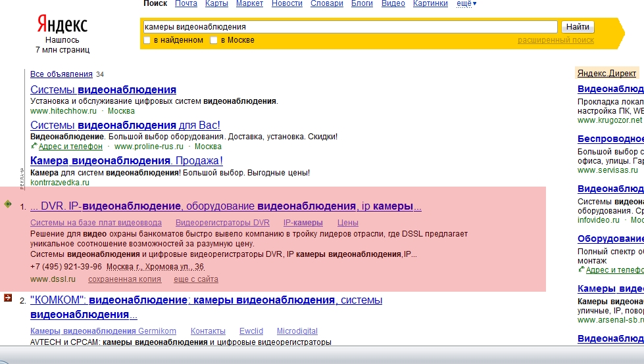
Task: Open sidebar ad 'Оборудование' title
Action: pyautogui.click(x=610, y=239)
